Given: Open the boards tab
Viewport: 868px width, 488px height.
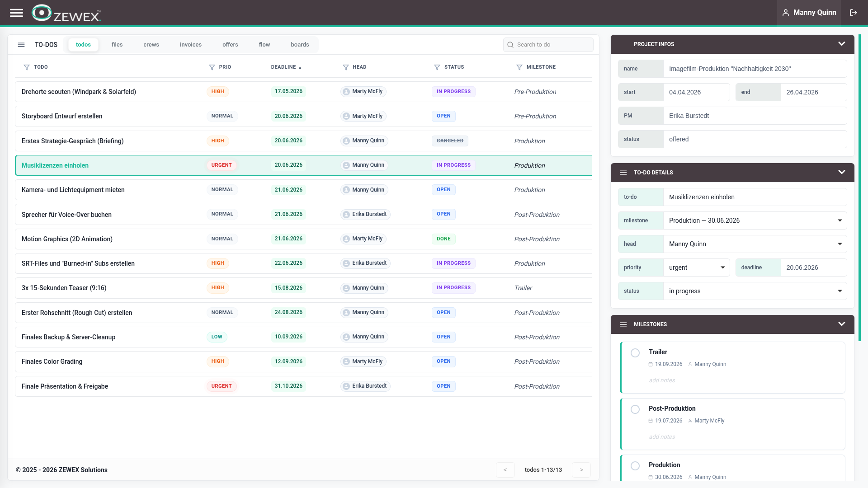Looking at the screenshot, I should [x=300, y=45].
